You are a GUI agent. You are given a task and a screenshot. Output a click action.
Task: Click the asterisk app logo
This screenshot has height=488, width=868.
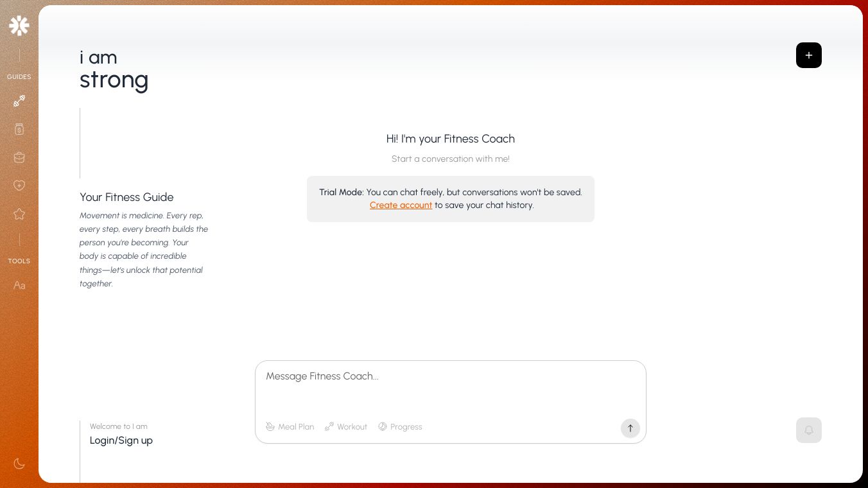coord(19,26)
